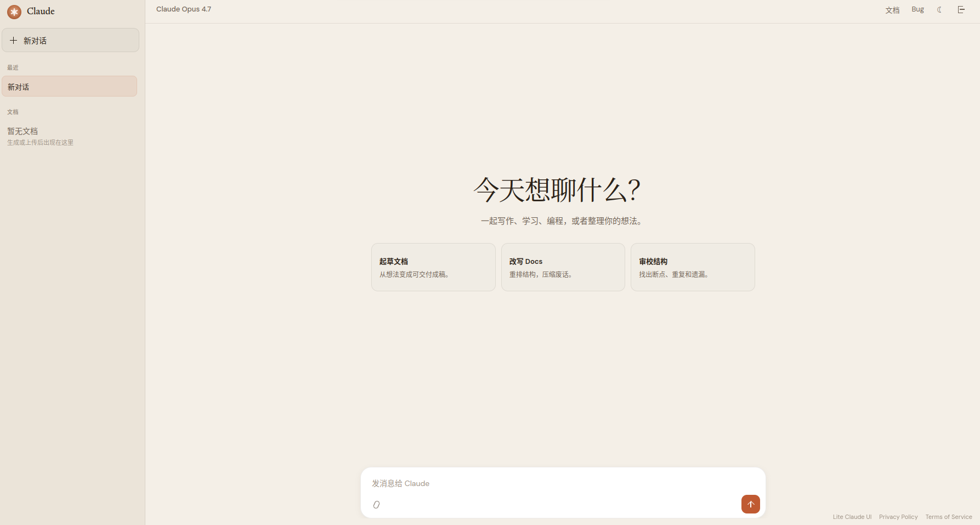Image resolution: width=980 pixels, height=525 pixels.
Task: Start a new chat with 新对话 button
Action: tap(71, 40)
